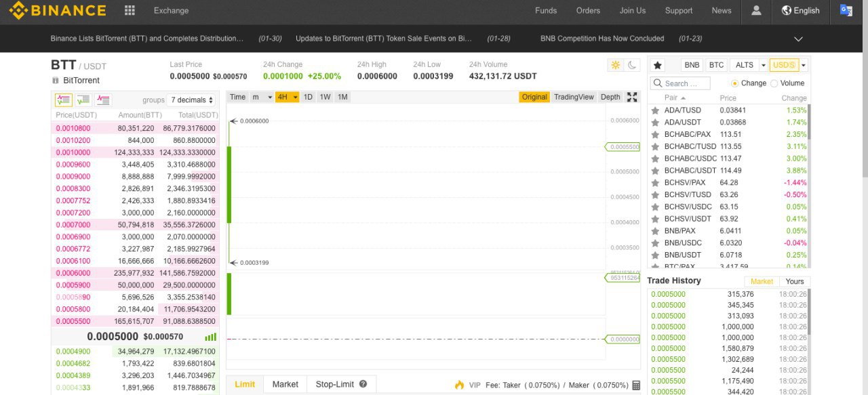Open the ALTS markets dropdown arrow
This screenshot has height=395, width=868.
(x=764, y=65)
